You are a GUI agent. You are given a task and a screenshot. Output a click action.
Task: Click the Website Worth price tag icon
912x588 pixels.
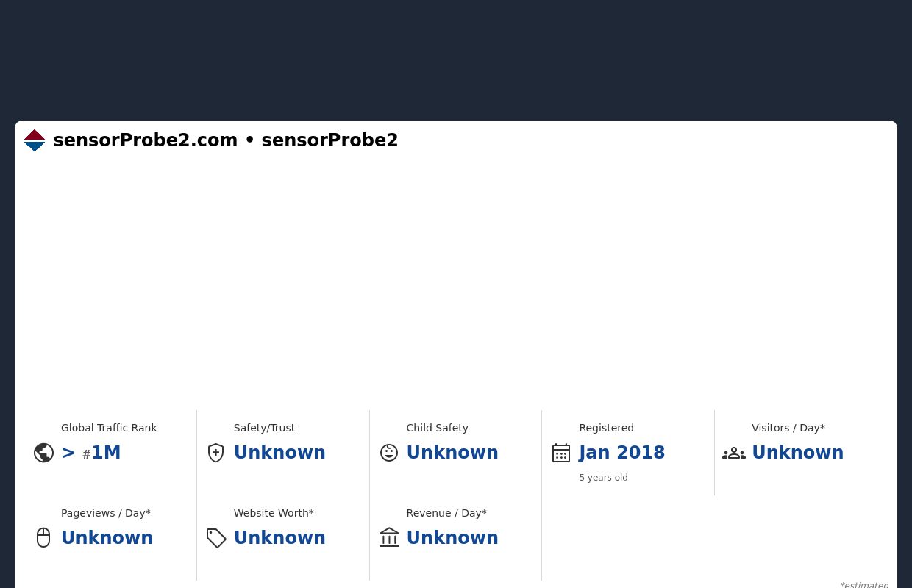point(216,538)
